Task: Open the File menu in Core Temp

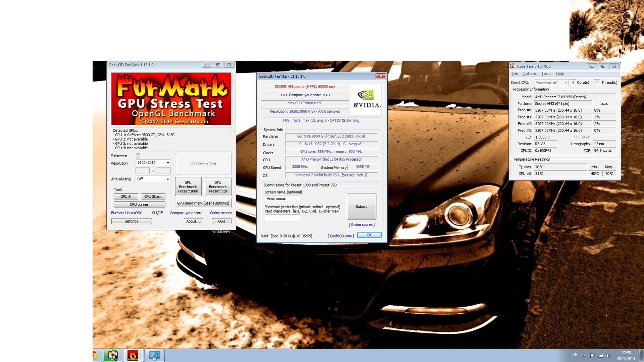Action: coord(515,73)
